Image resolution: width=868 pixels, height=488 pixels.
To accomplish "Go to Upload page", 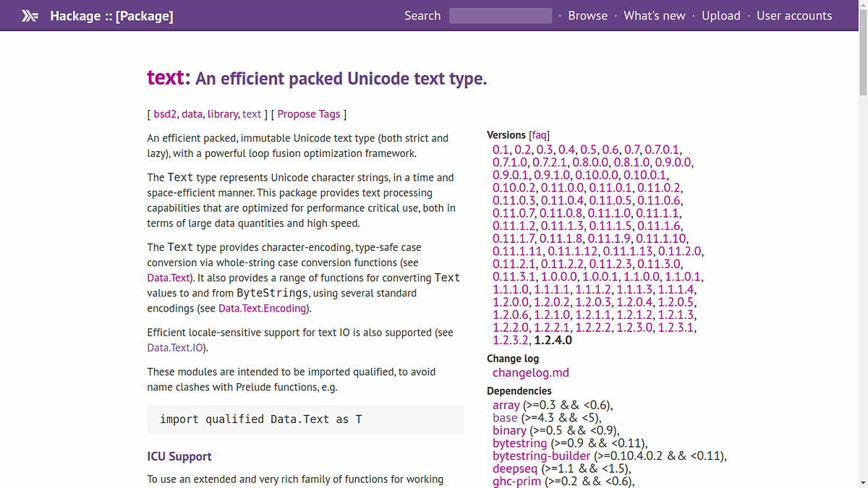I will tap(720, 15).
